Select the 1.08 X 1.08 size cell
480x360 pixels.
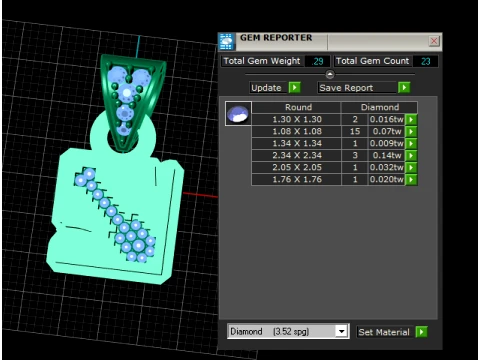297,131
